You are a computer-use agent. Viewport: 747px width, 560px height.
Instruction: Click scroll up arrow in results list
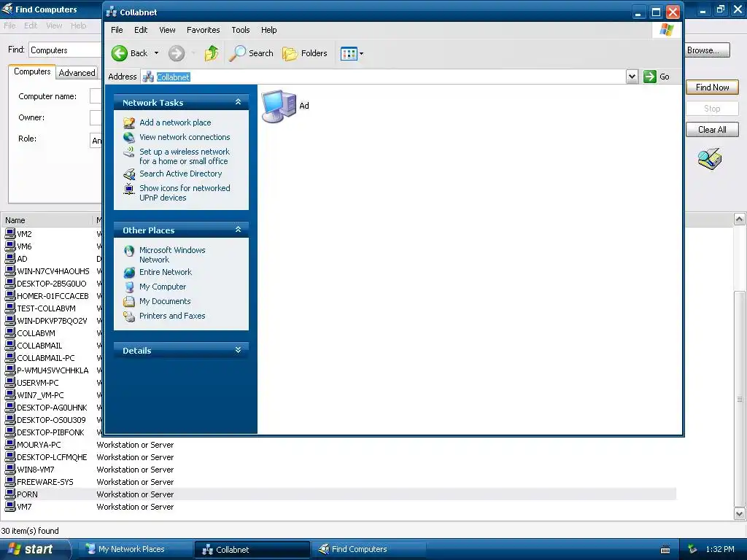740,219
